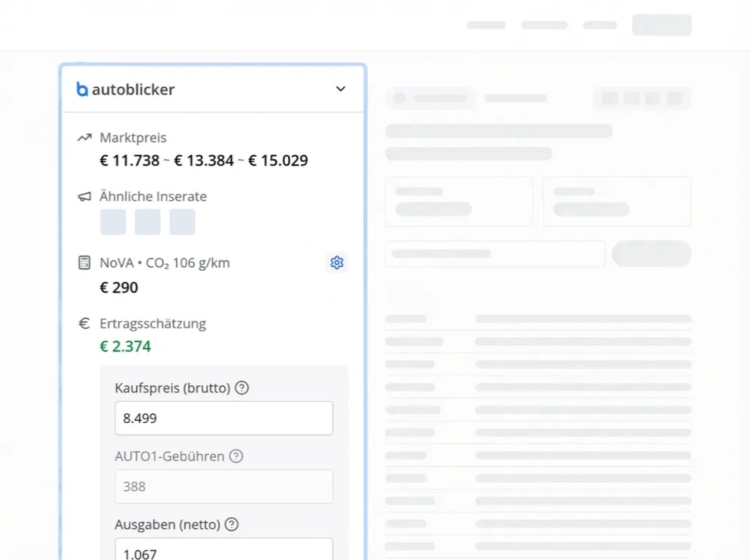Click the NoVA calculator icon

click(x=85, y=262)
